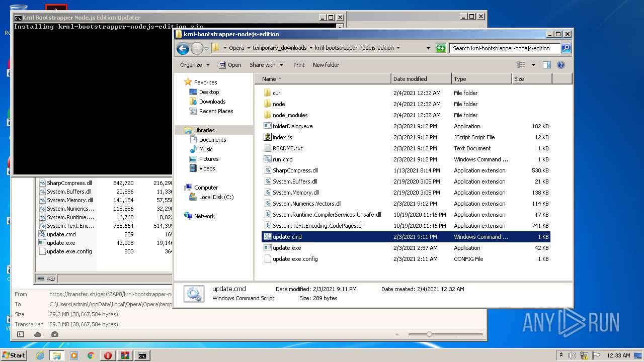The image size is (644, 362).
Task: Open the Start menu
Action: [14, 355]
